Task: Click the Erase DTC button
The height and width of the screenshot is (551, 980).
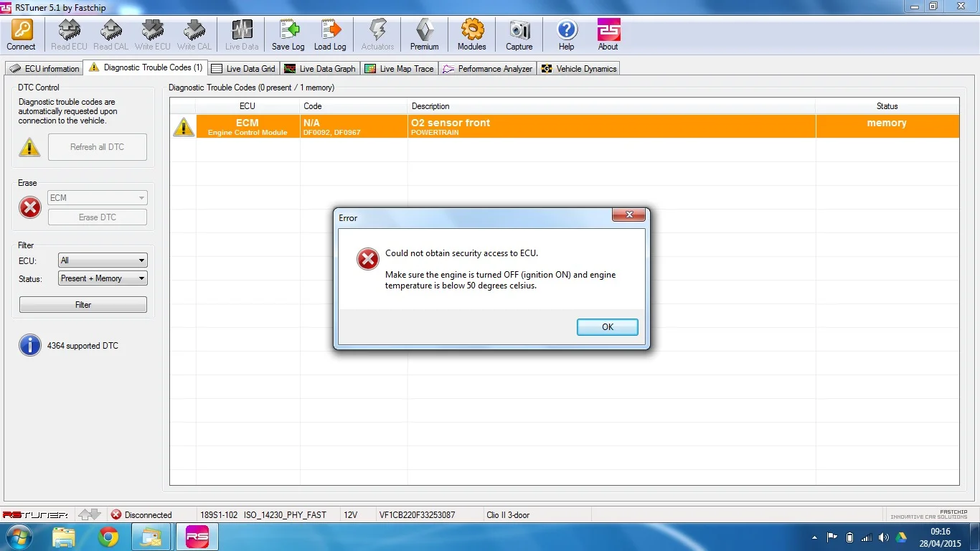Action: [x=98, y=217]
